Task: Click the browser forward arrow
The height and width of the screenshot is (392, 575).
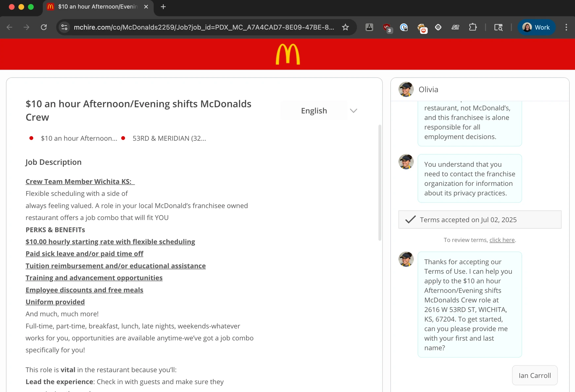Action: 27,27
